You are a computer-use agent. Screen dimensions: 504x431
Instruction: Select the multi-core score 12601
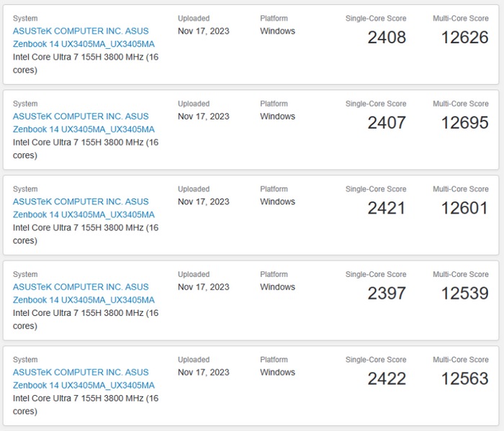tap(464, 208)
